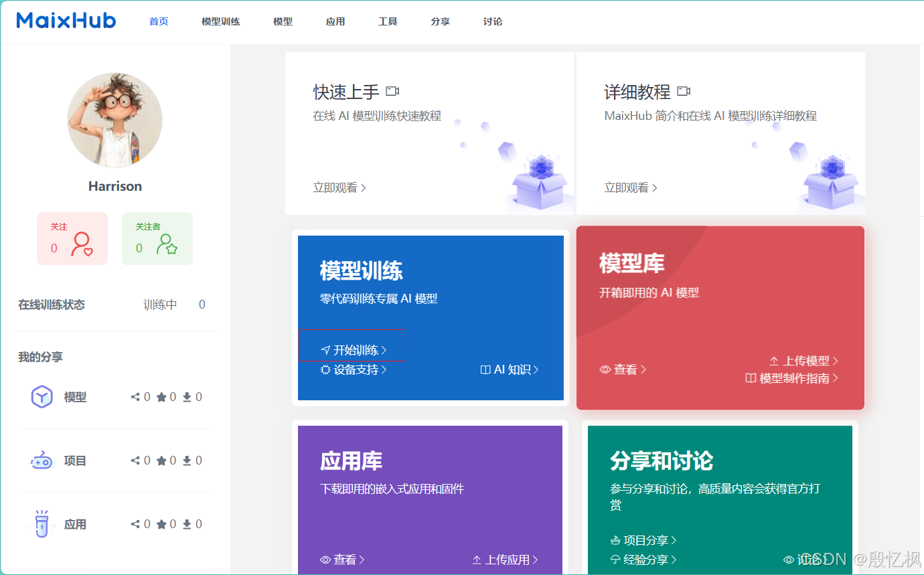Click the text "零代码训练专属 AI 模型"
The image size is (924, 575).
coord(379,299)
